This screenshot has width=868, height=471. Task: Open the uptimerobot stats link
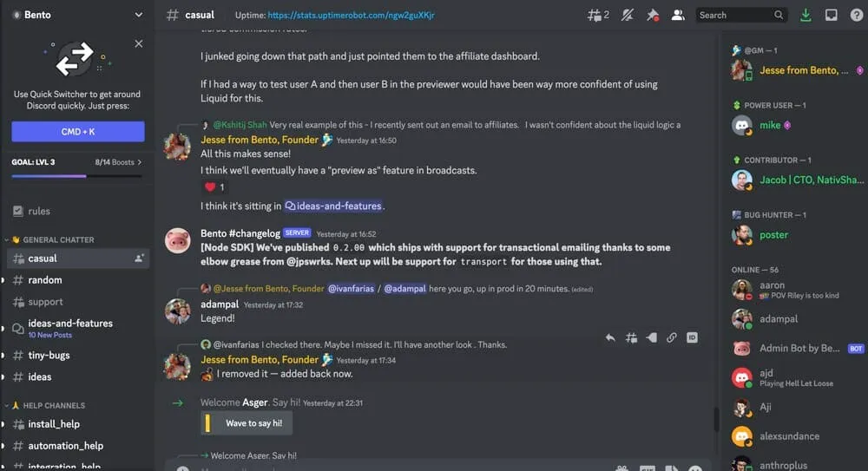point(351,15)
